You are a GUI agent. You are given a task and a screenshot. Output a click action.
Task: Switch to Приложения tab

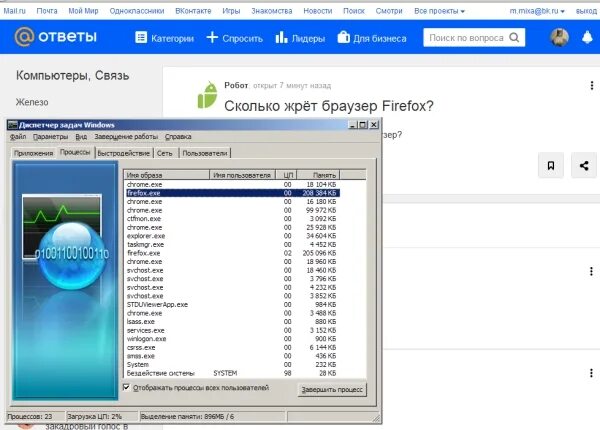tap(34, 153)
